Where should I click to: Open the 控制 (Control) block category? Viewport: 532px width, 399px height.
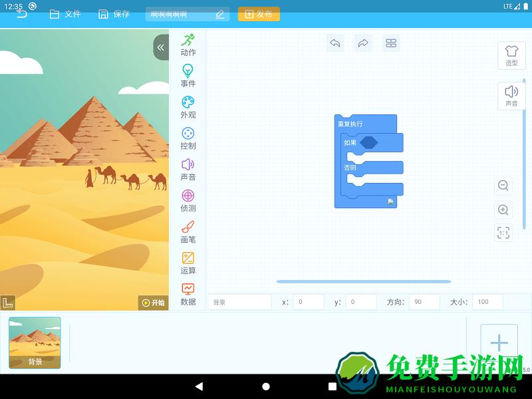188,138
